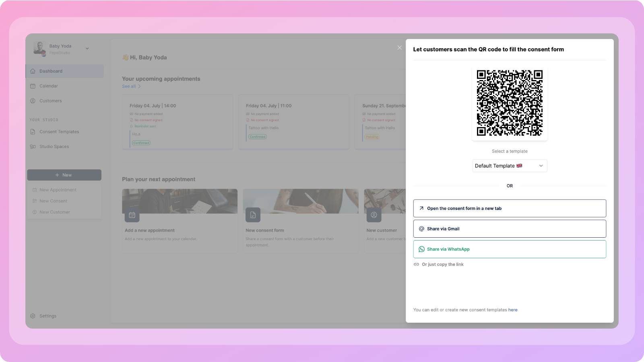The image size is (644, 362).
Task: Open the consent form in a new tab
Action: point(510,208)
